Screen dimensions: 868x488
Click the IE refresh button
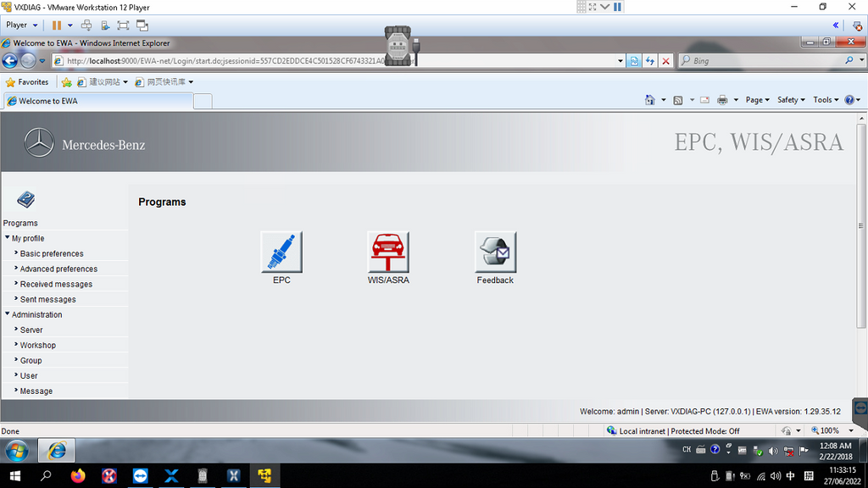pyautogui.click(x=650, y=61)
